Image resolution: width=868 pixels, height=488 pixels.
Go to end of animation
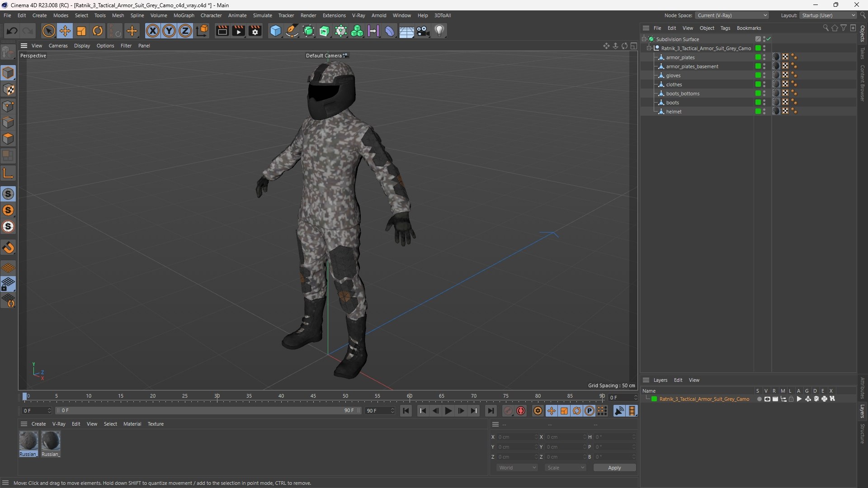click(491, 411)
